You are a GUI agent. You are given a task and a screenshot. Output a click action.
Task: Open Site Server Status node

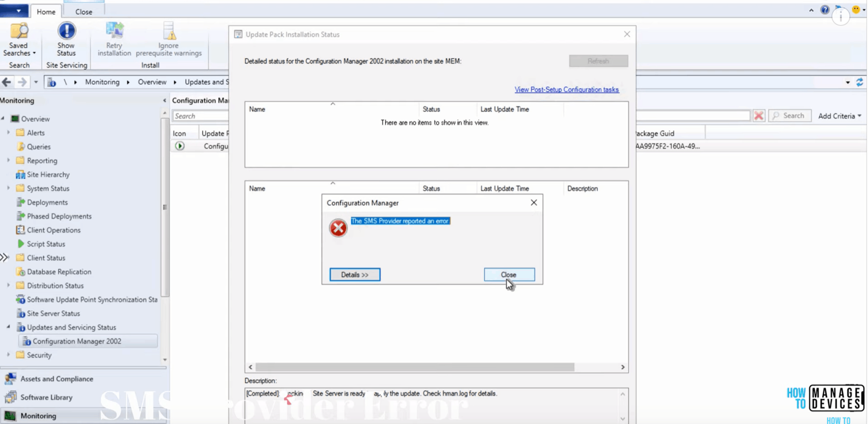click(53, 313)
